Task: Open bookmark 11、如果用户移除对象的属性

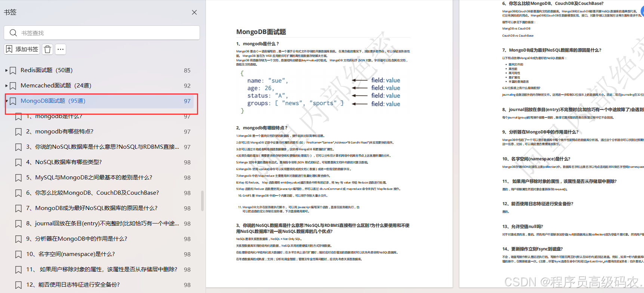Action: [102, 269]
